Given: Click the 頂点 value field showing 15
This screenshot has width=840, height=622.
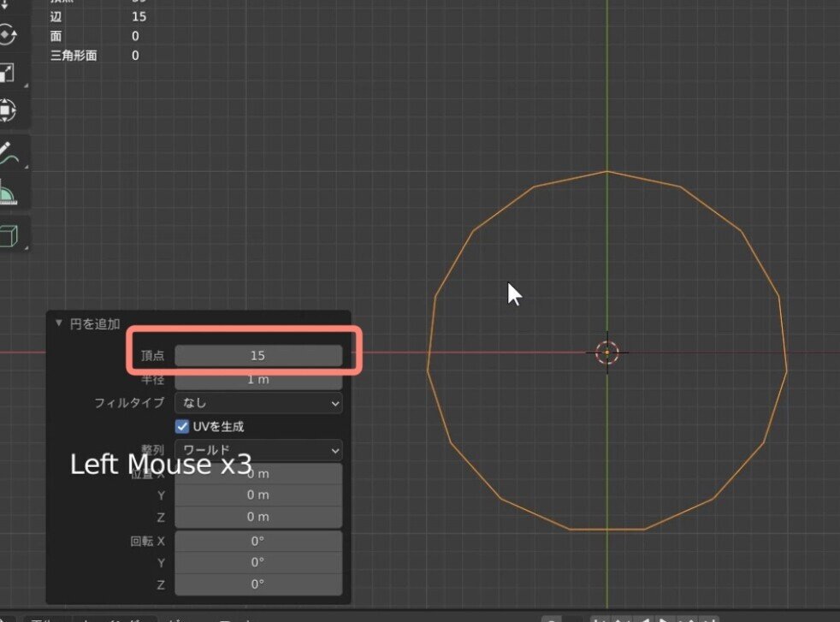Looking at the screenshot, I should 258,356.
